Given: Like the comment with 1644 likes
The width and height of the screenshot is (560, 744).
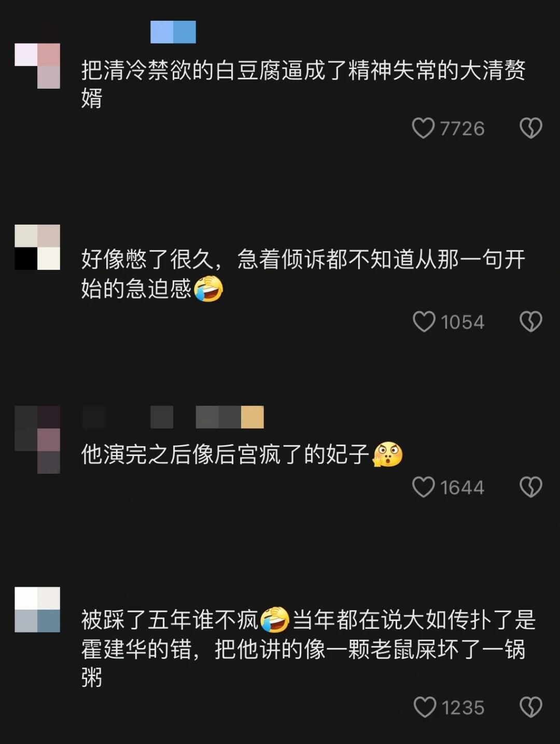Looking at the screenshot, I should click(423, 487).
